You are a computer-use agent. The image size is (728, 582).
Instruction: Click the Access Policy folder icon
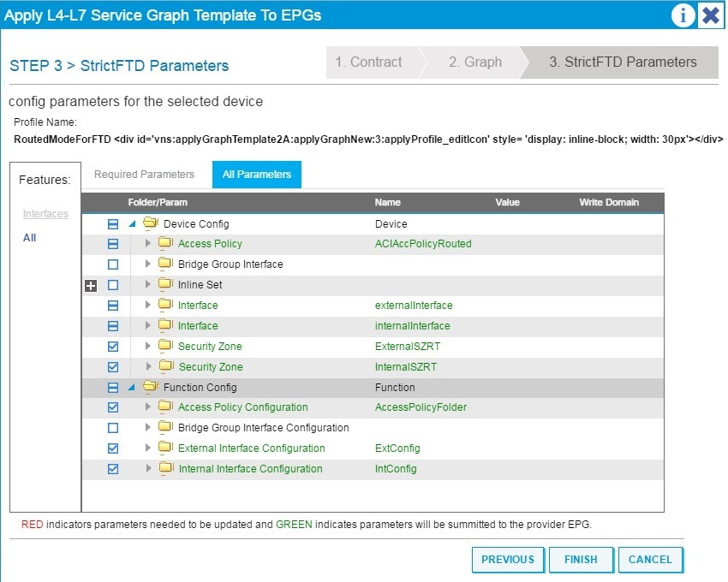click(x=166, y=243)
